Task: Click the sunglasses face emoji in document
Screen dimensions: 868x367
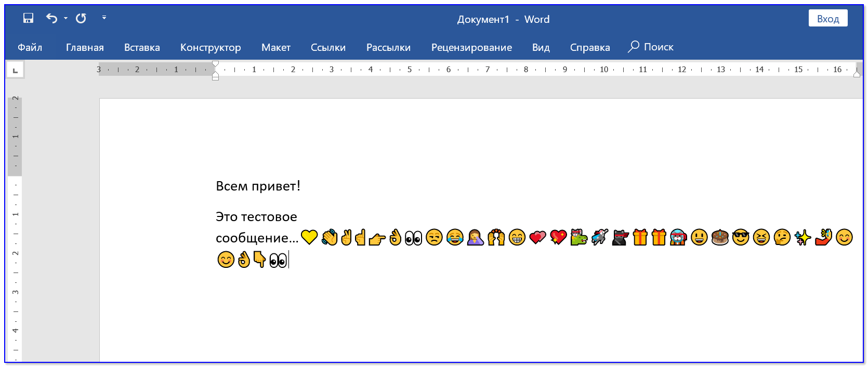Action: tap(741, 238)
